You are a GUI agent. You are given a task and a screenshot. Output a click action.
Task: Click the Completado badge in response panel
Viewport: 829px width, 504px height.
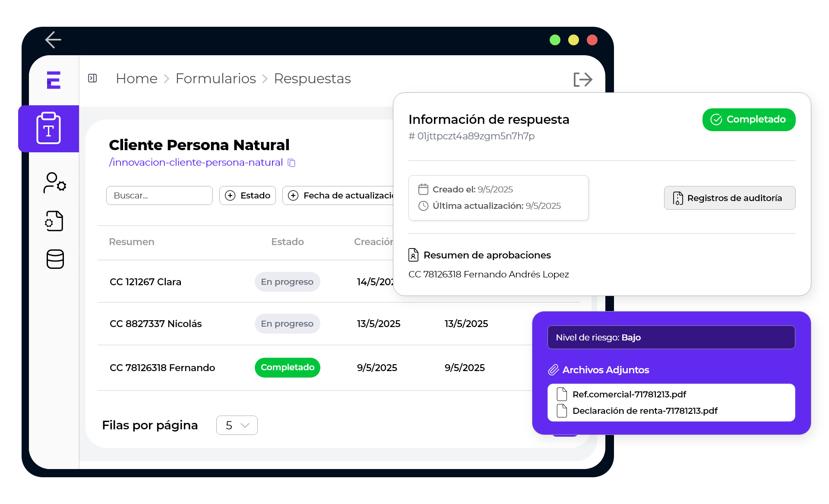click(x=749, y=120)
